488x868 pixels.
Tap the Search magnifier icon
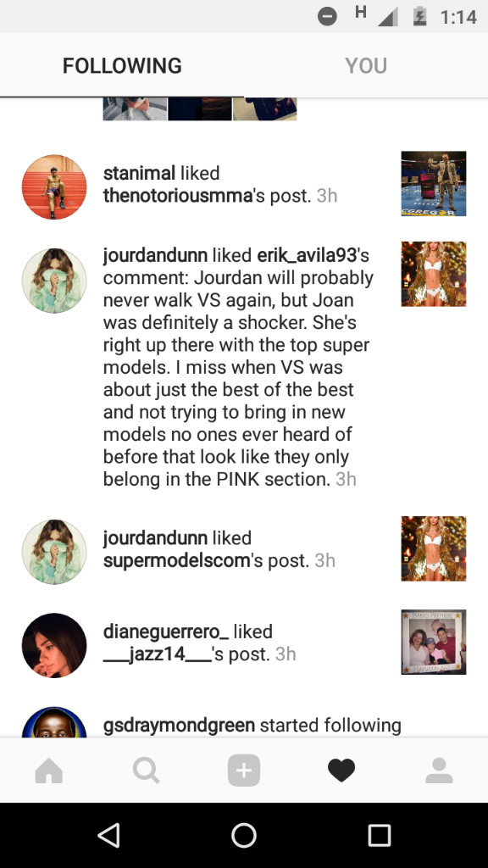[147, 770]
